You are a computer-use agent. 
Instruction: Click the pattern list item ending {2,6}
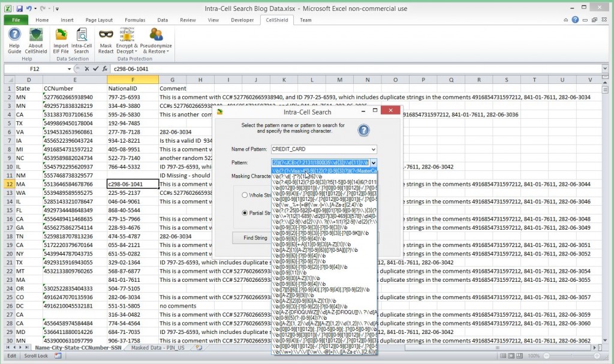coord(324,352)
